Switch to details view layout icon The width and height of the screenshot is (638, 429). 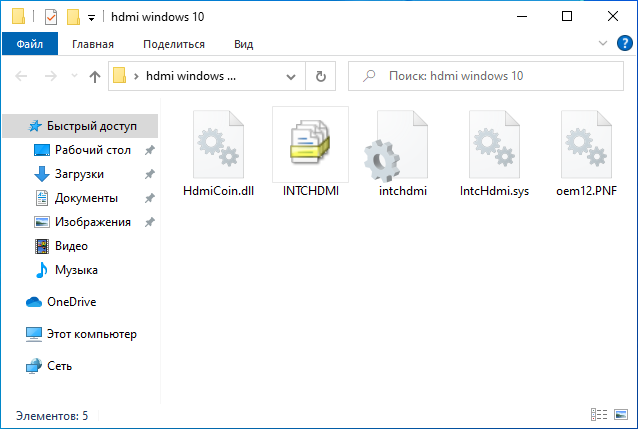[599, 415]
